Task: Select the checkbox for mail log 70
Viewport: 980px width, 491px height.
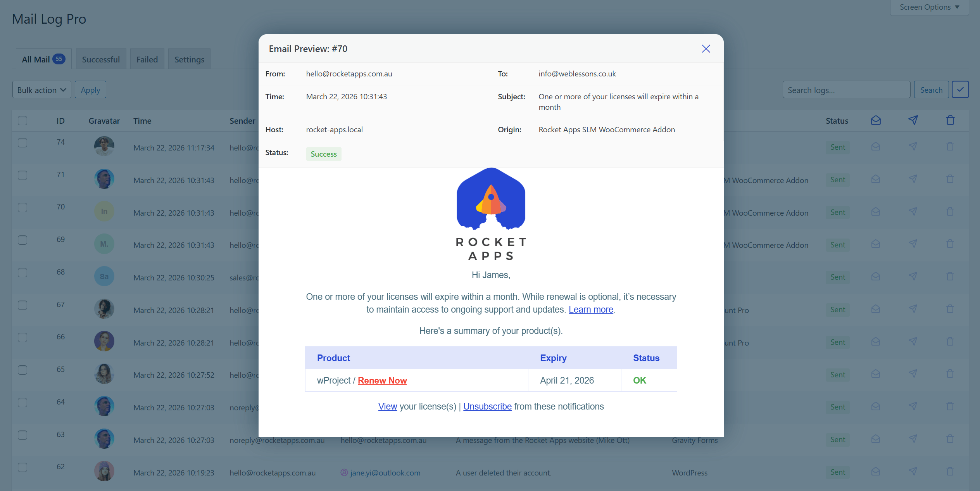Action: tap(22, 207)
